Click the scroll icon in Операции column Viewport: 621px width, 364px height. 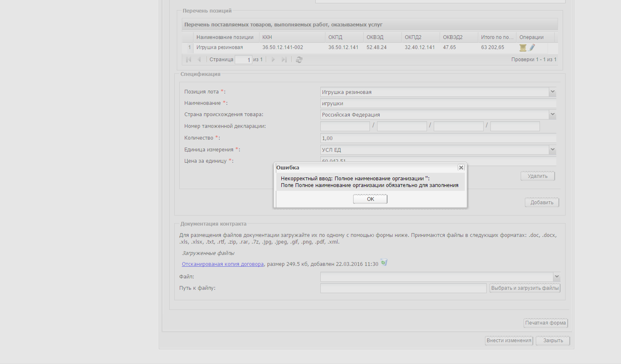523,48
